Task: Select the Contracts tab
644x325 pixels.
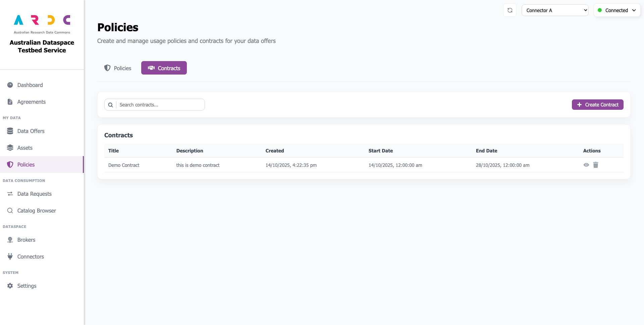Action: click(x=164, y=68)
